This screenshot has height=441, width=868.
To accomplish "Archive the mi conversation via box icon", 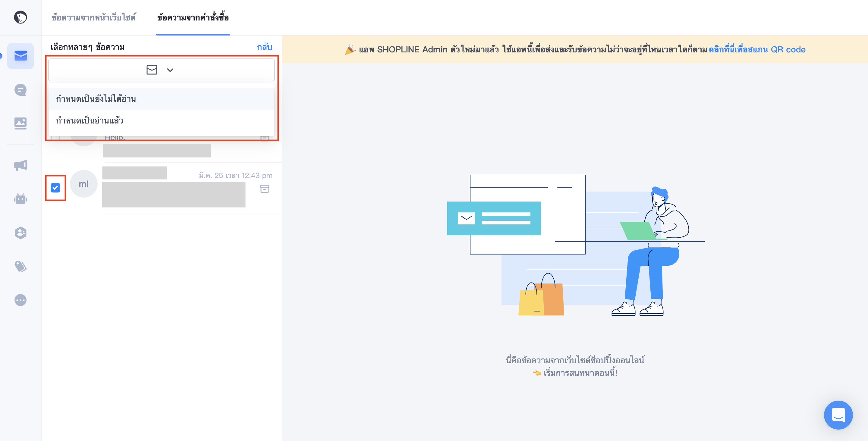I will pos(265,189).
